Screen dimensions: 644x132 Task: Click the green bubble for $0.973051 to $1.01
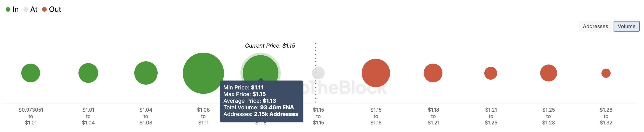coord(31,73)
